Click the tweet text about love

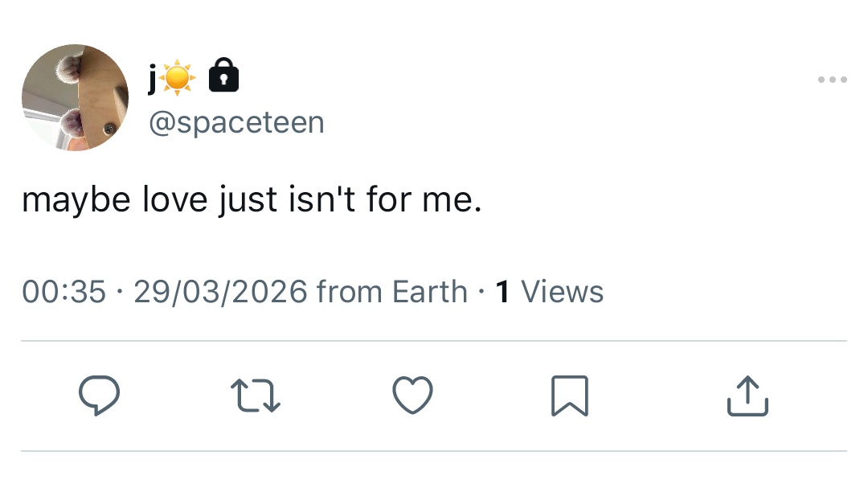[252, 199]
